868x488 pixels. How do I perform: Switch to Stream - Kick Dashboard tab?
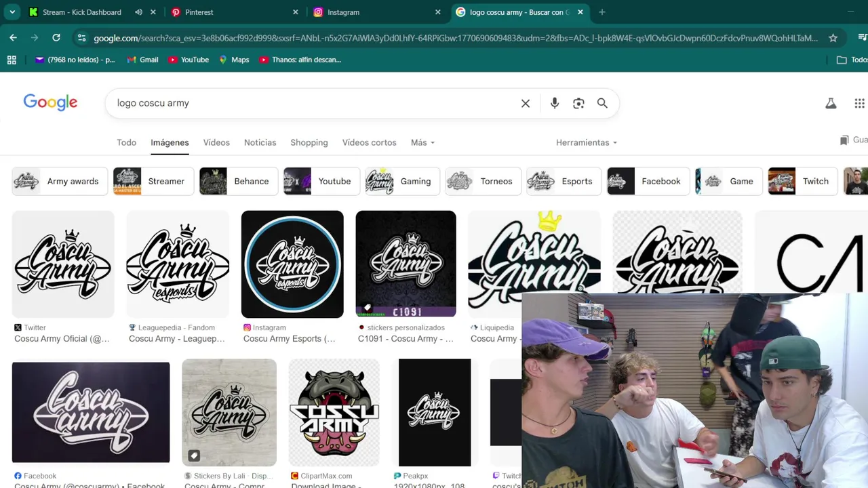coord(81,12)
